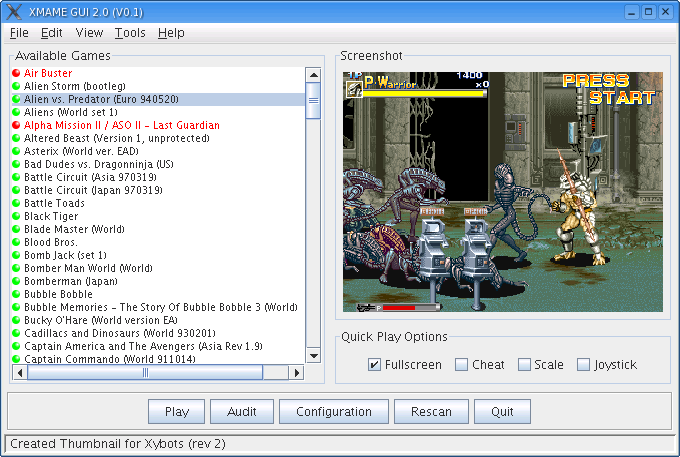Click green dot beside Battle Circuit (Japan 970319)
The height and width of the screenshot is (457, 680).
[16, 190]
